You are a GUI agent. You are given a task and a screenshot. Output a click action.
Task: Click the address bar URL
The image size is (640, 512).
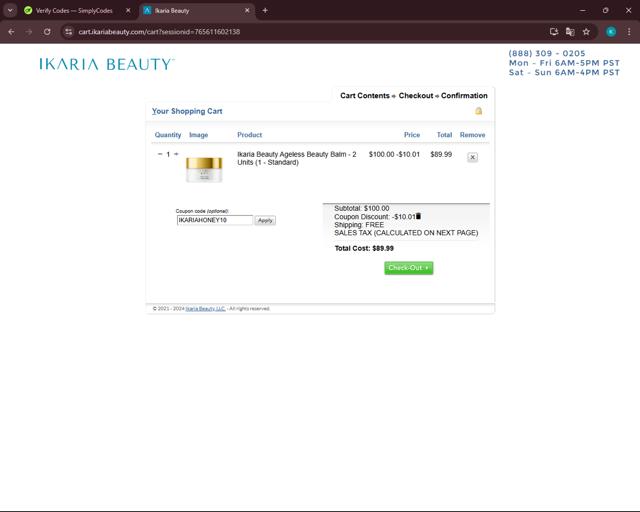pyautogui.click(x=159, y=32)
